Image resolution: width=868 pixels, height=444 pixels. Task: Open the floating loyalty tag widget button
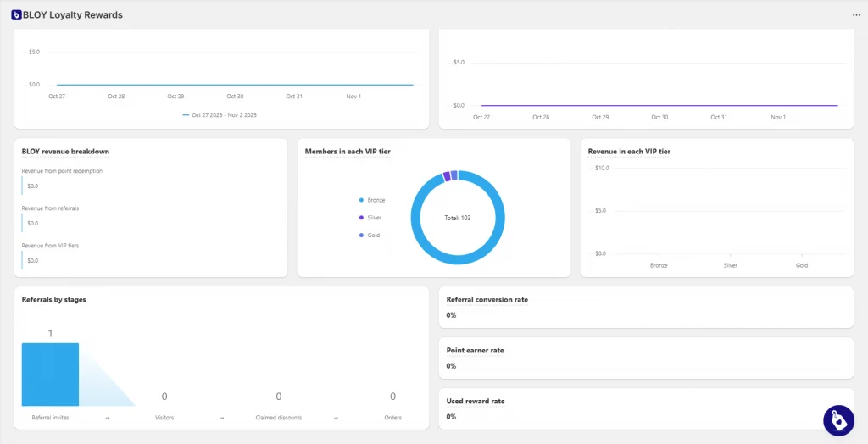click(838, 421)
